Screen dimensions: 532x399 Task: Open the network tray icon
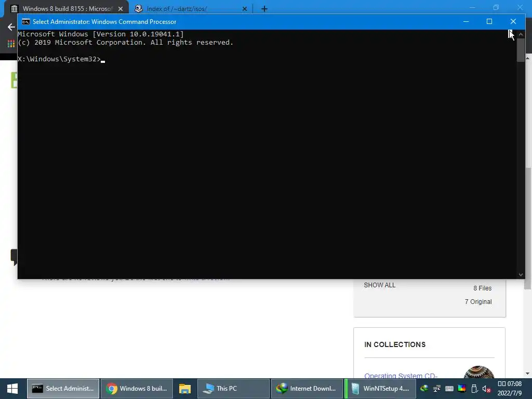click(x=436, y=389)
